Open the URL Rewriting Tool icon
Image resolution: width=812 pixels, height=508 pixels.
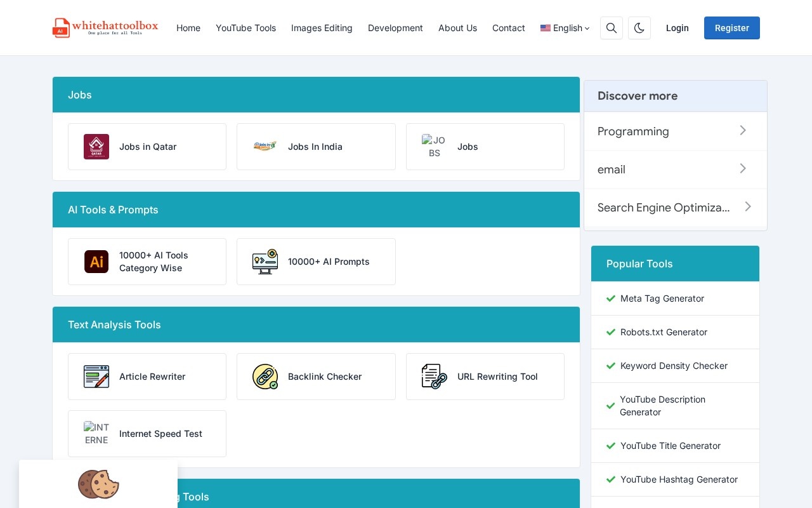pos(435,377)
